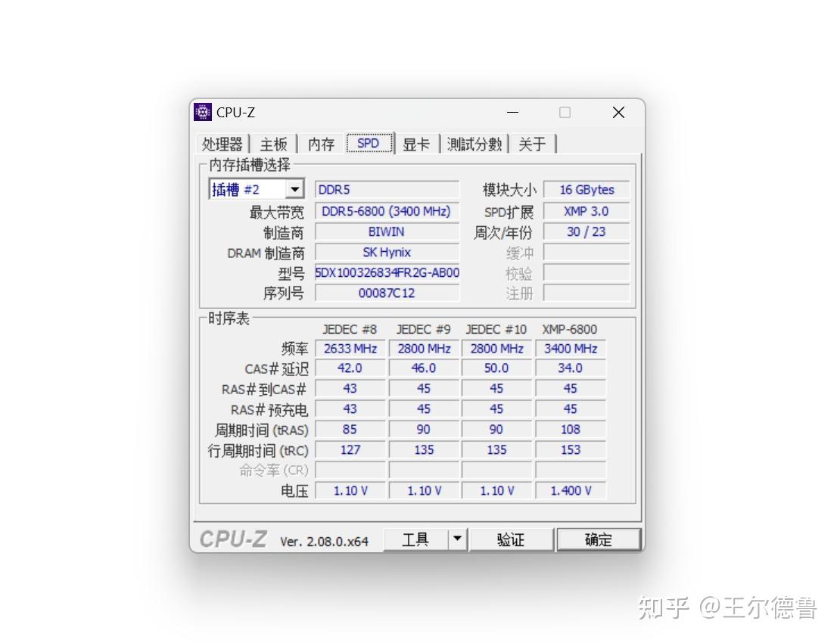Click the 验证 button

pyautogui.click(x=511, y=539)
